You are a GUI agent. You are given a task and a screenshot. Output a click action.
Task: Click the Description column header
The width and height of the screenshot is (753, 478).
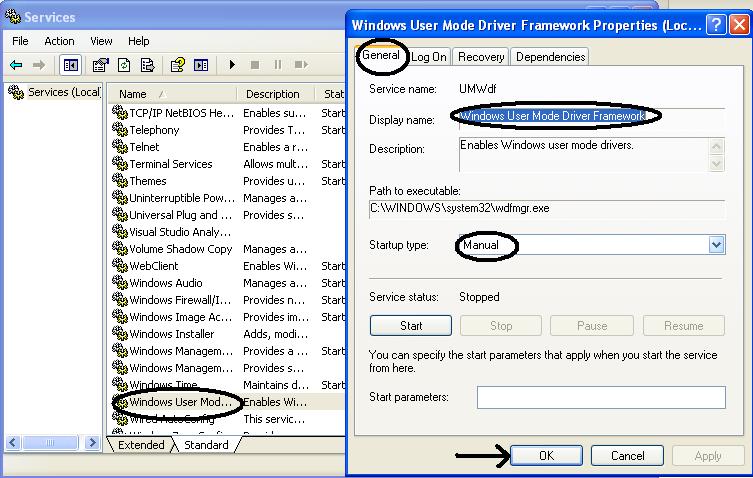[276, 94]
